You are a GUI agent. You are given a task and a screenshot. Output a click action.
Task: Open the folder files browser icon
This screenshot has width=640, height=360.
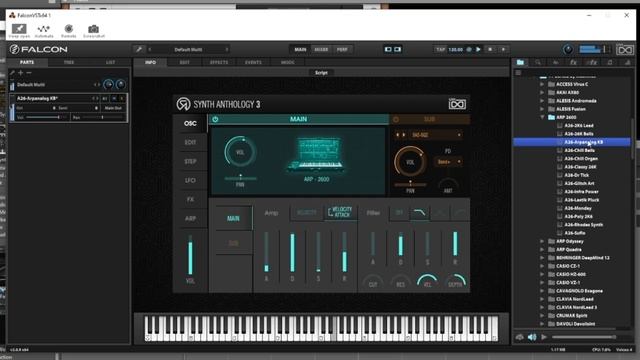[520, 62]
